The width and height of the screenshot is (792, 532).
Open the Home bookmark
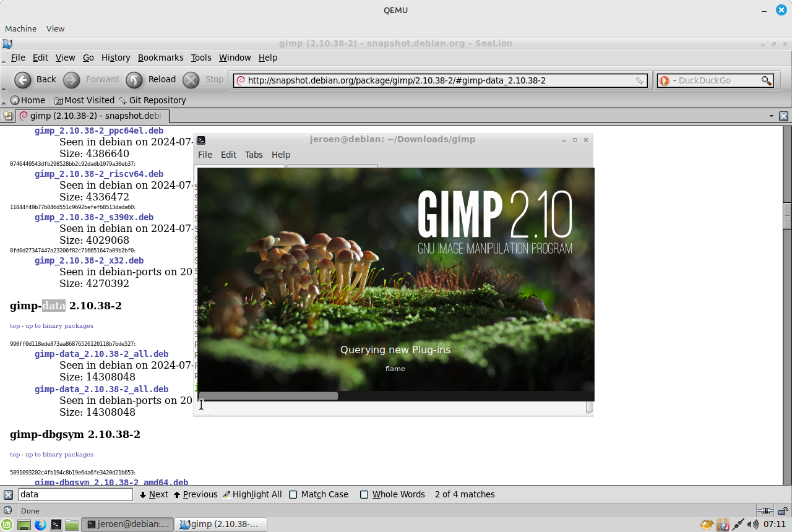tap(28, 100)
